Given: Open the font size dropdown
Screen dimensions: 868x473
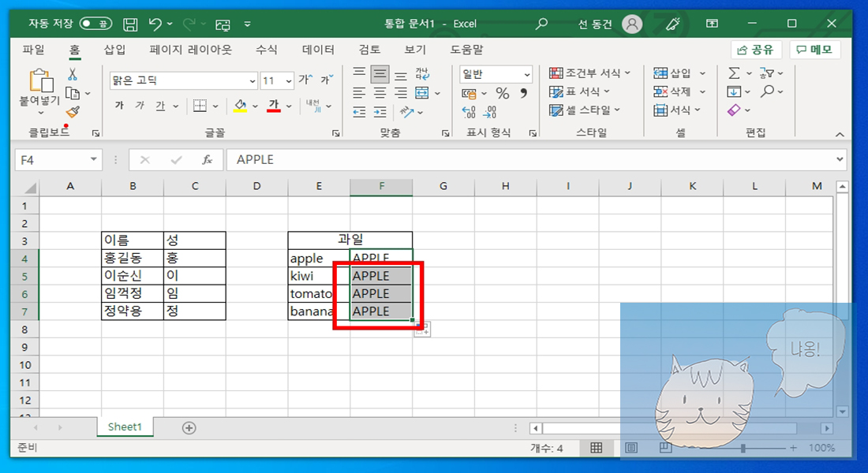Looking at the screenshot, I should coord(288,80).
